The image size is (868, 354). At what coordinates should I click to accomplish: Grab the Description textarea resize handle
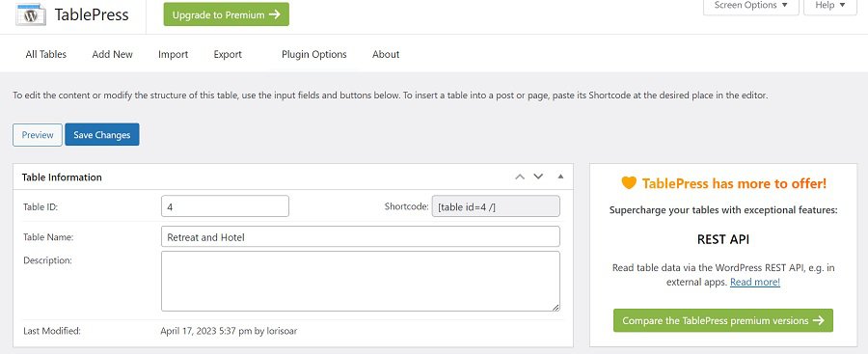point(556,307)
